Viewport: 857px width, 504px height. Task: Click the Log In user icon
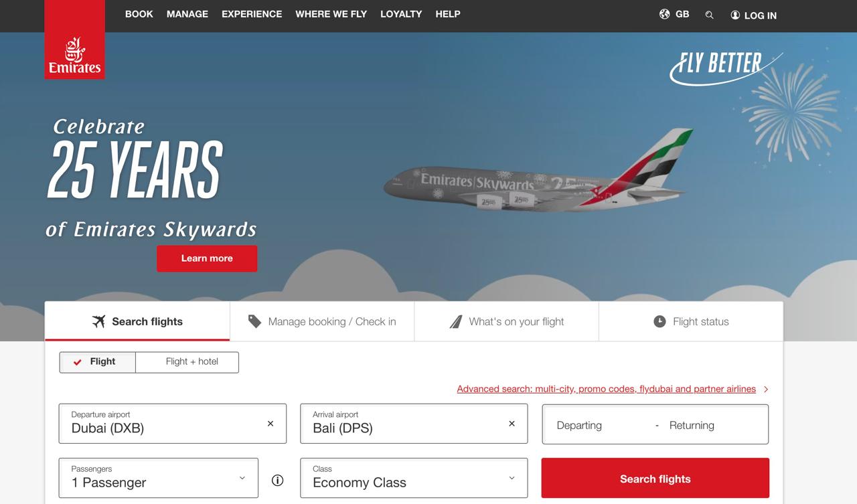[735, 15]
